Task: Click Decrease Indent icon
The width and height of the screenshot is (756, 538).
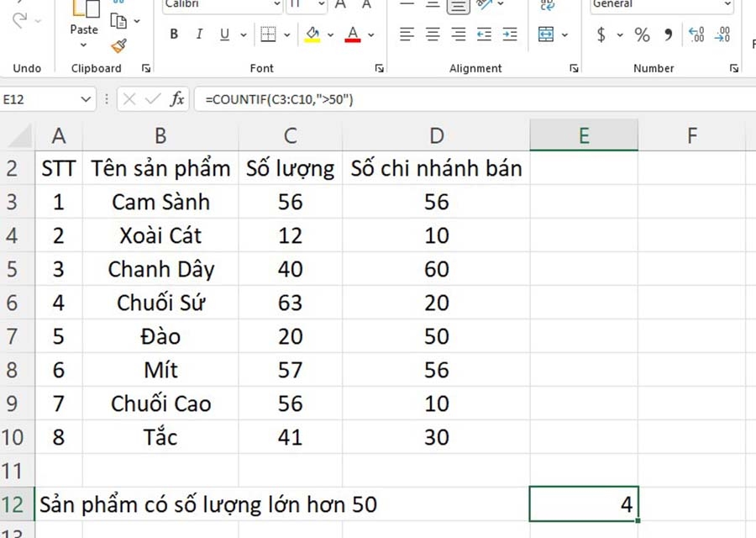Action: pos(484,34)
